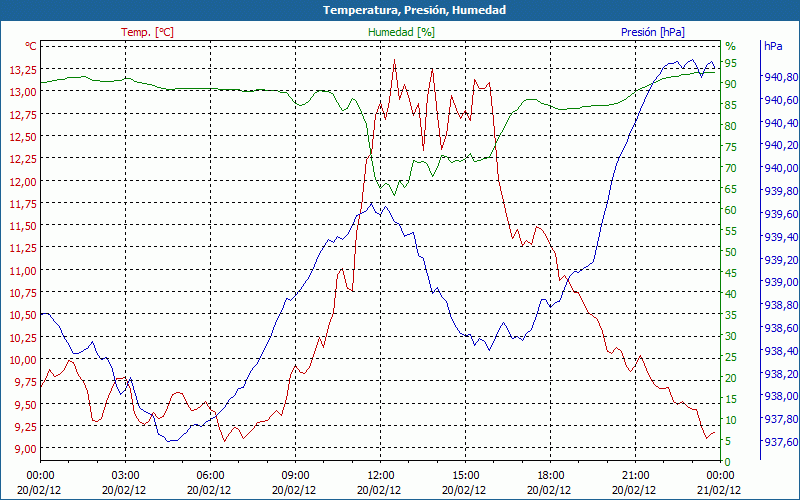This screenshot has height=500, width=800.
Task: Click the '940,80' pressure axis value
Action: pyautogui.click(x=781, y=77)
